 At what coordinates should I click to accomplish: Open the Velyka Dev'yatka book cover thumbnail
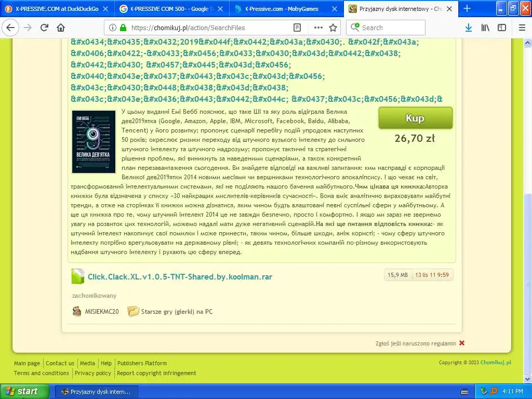[x=94, y=142]
